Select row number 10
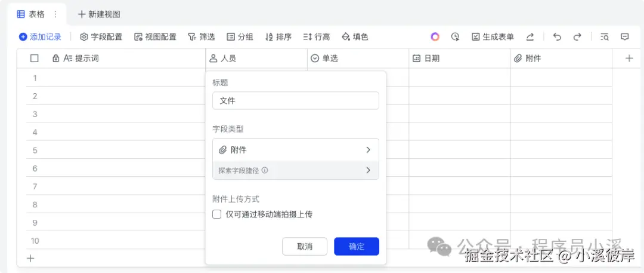The width and height of the screenshot is (644, 273). [35, 241]
